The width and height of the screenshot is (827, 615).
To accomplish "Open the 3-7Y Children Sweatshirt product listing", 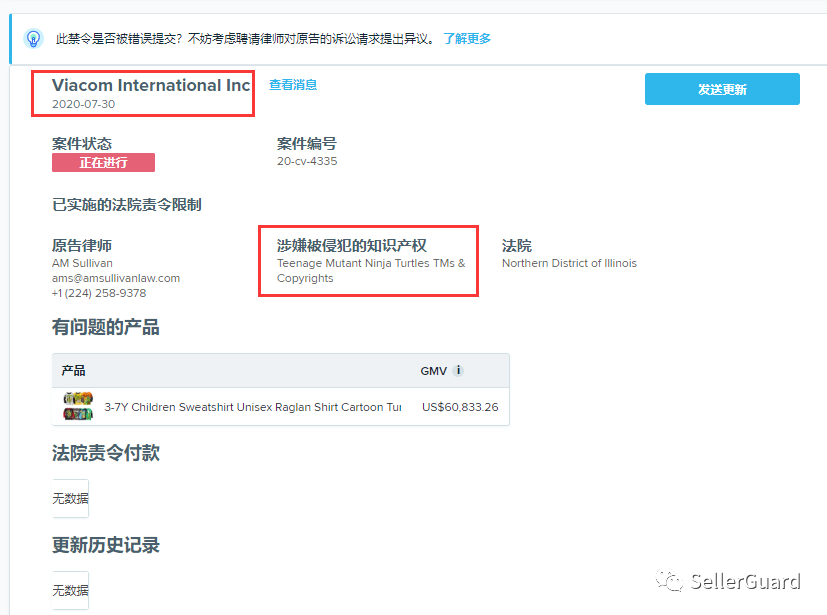I will click(250, 405).
